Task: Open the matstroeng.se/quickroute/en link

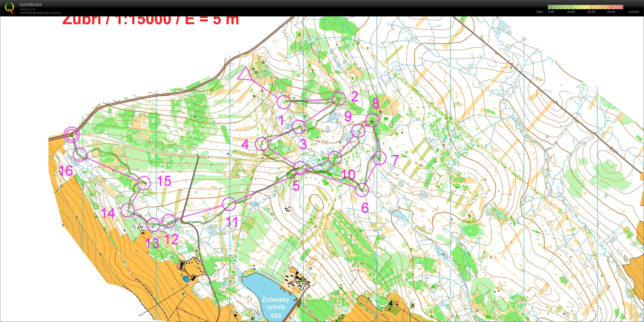Action: [x=40, y=13]
